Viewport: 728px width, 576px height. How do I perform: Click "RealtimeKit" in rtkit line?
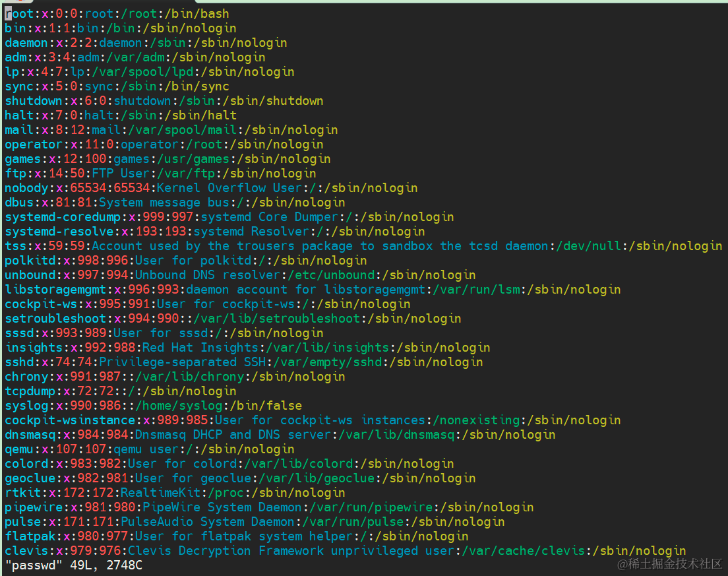(x=161, y=493)
